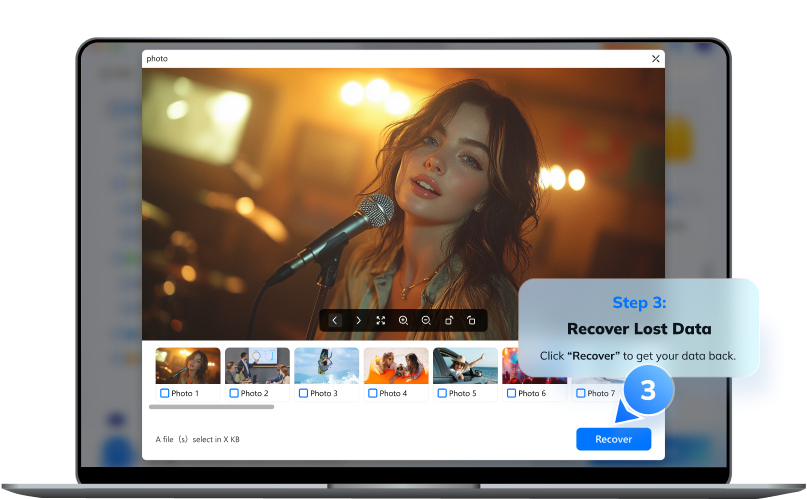This screenshot has height=499, width=807.
Task: Close the photo preview dialog
Action: [x=656, y=59]
